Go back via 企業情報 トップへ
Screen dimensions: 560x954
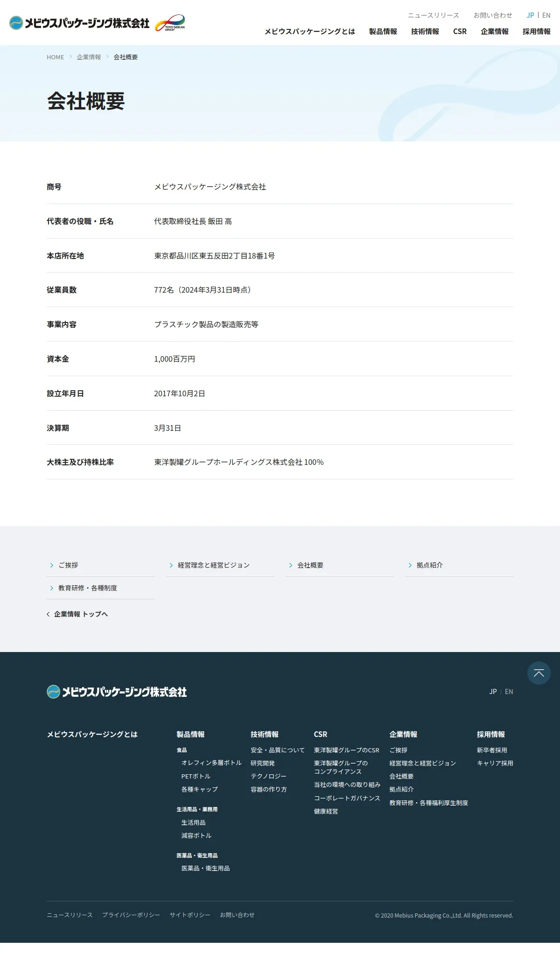click(77, 614)
